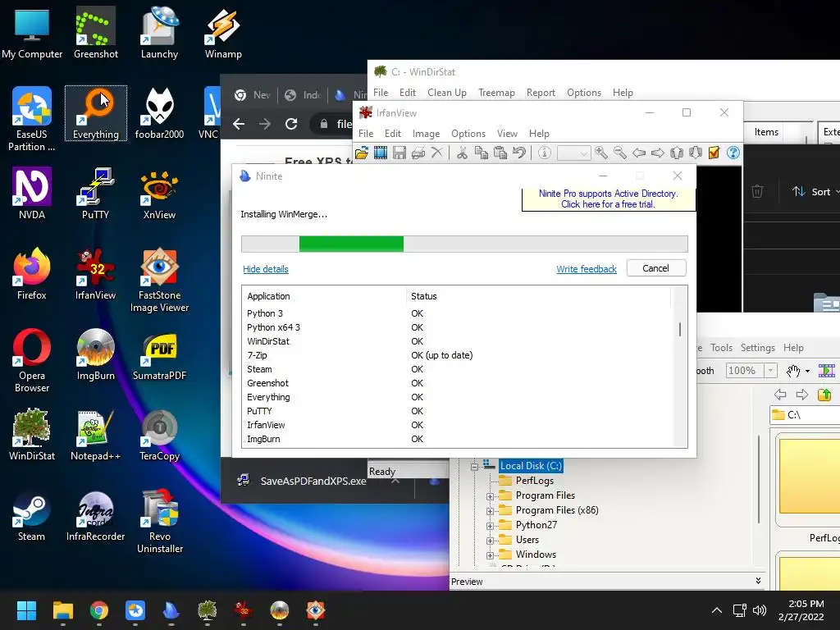The width and height of the screenshot is (840, 630).
Task: Click the Next page down arrow in IrfanView
Action: 696,153
